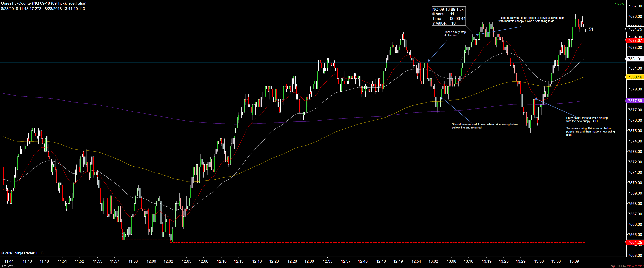
Task: Click the 7570.00 price axis label
Action: [635, 183]
